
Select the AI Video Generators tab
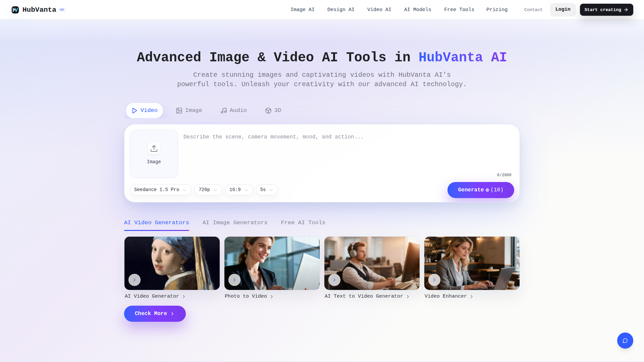coord(157,223)
